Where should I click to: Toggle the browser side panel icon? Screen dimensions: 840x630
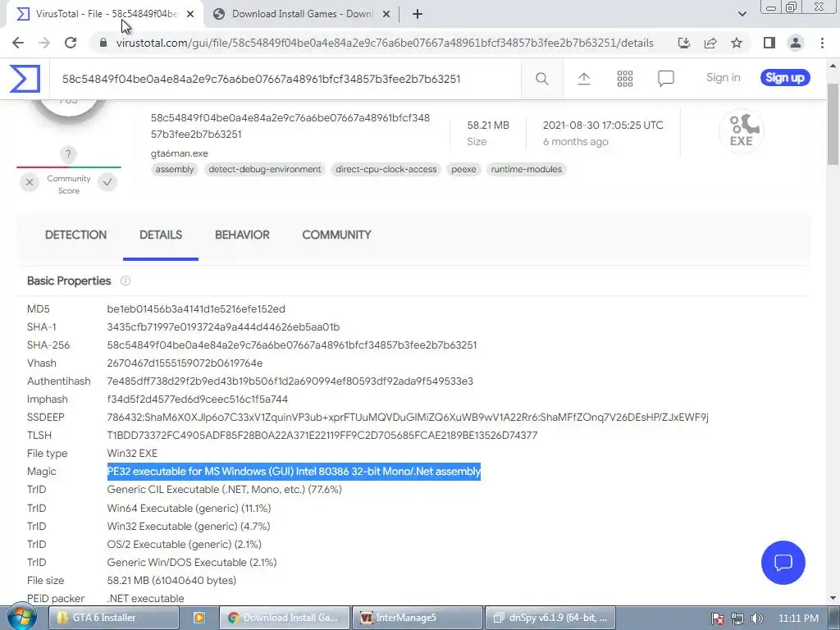[x=769, y=43]
